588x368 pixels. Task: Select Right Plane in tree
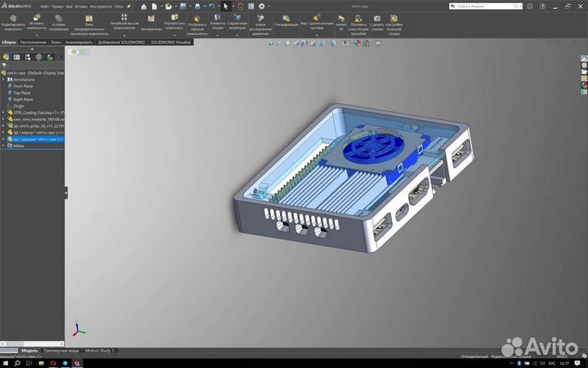coord(23,100)
